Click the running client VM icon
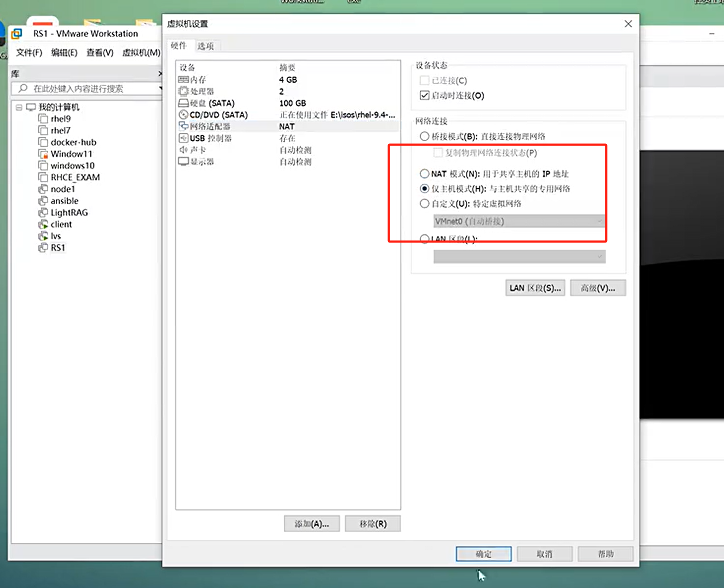Image resolution: width=724 pixels, height=588 pixels. (x=43, y=224)
